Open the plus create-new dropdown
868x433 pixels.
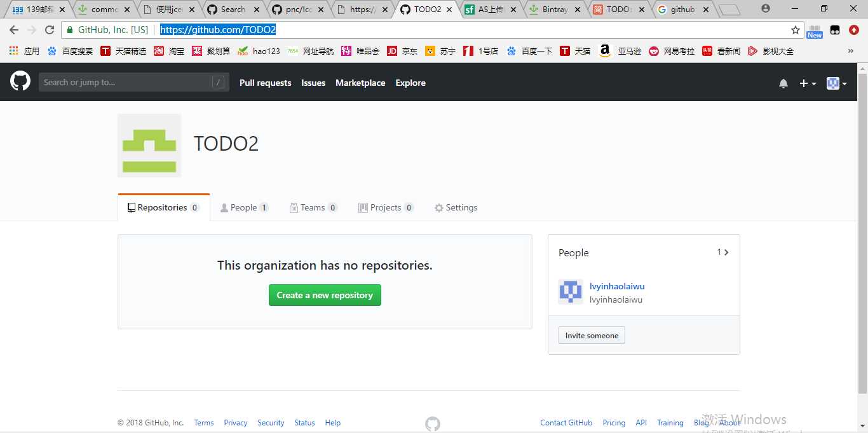point(808,83)
